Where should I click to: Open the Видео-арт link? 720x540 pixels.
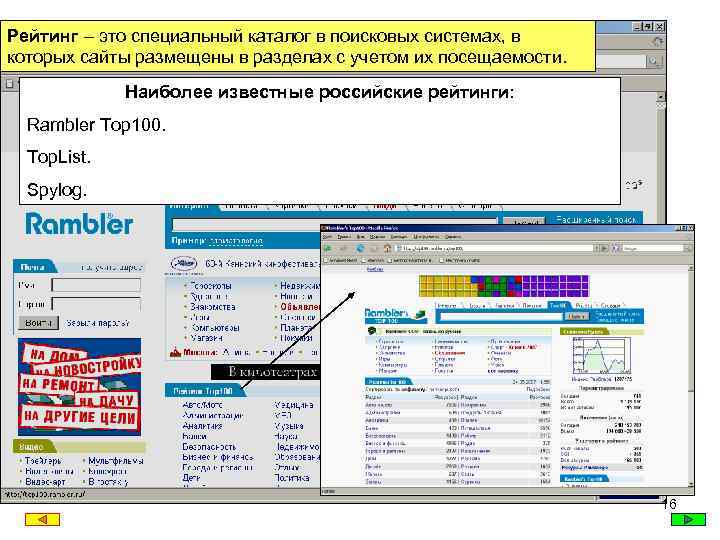[45, 482]
